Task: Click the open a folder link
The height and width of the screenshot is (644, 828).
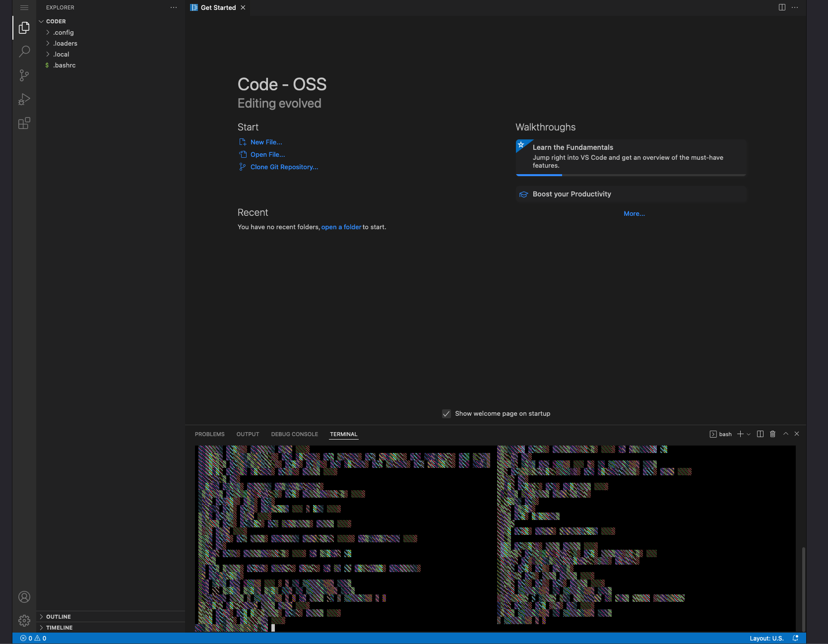Action: point(341,227)
